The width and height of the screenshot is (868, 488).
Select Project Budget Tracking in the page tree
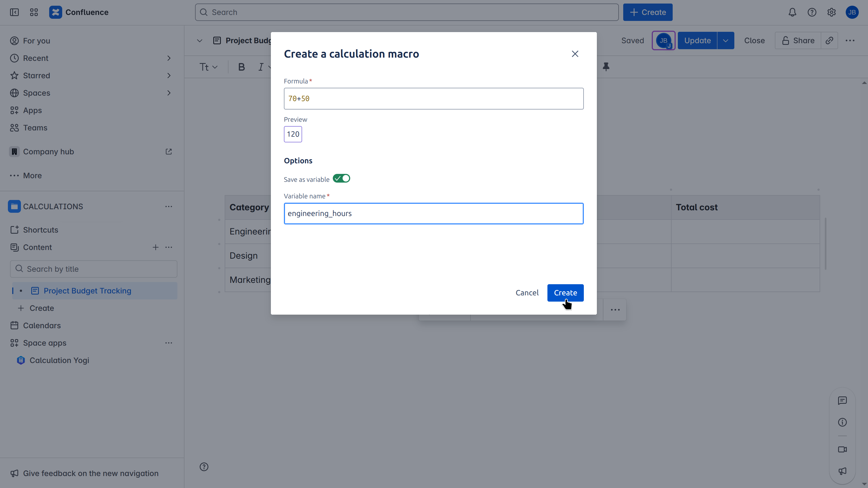tap(87, 290)
